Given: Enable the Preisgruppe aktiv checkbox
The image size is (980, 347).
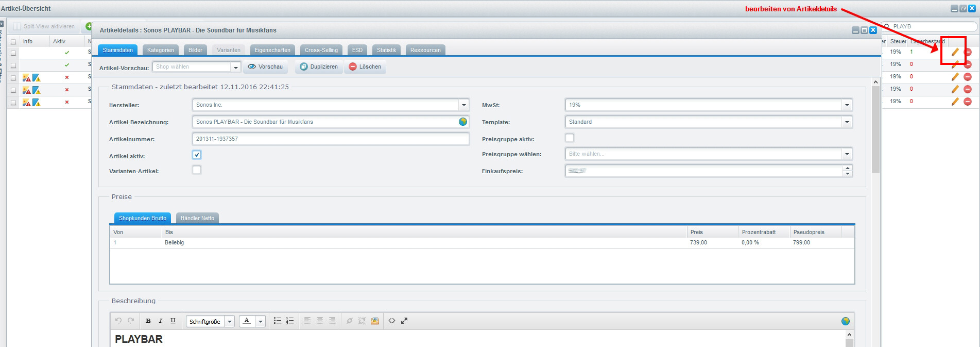Looking at the screenshot, I should pos(570,138).
